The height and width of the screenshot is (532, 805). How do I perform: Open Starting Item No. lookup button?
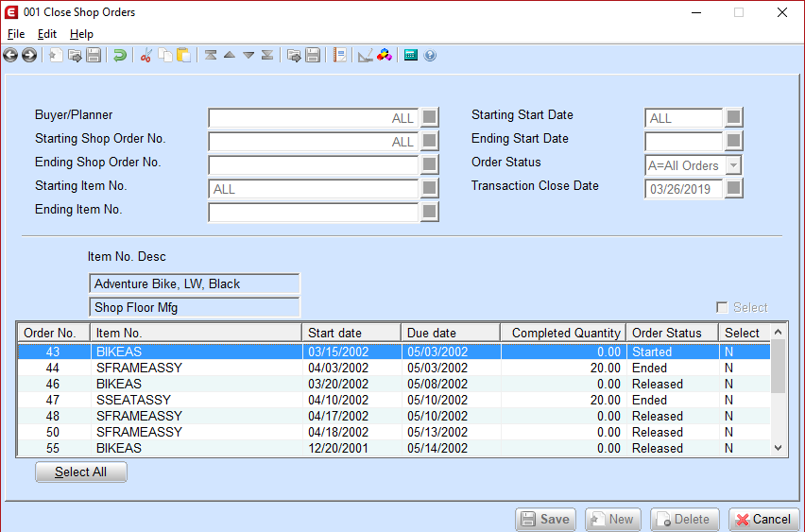click(x=430, y=188)
